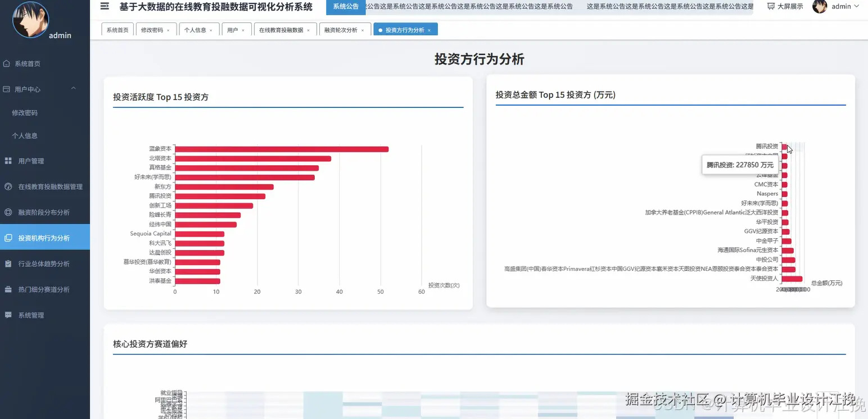Click the 达晨创投 axis label
The image size is (868, 419).
tap(160, 252)
